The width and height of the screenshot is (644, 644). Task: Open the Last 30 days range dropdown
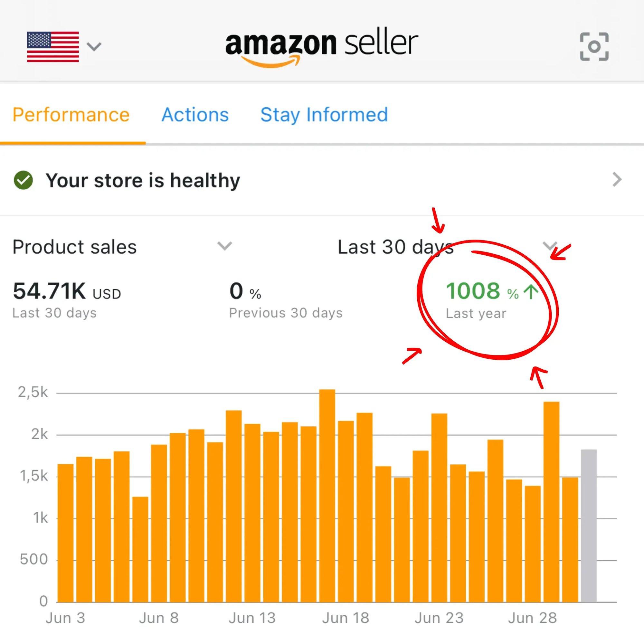tap(549, 246)
